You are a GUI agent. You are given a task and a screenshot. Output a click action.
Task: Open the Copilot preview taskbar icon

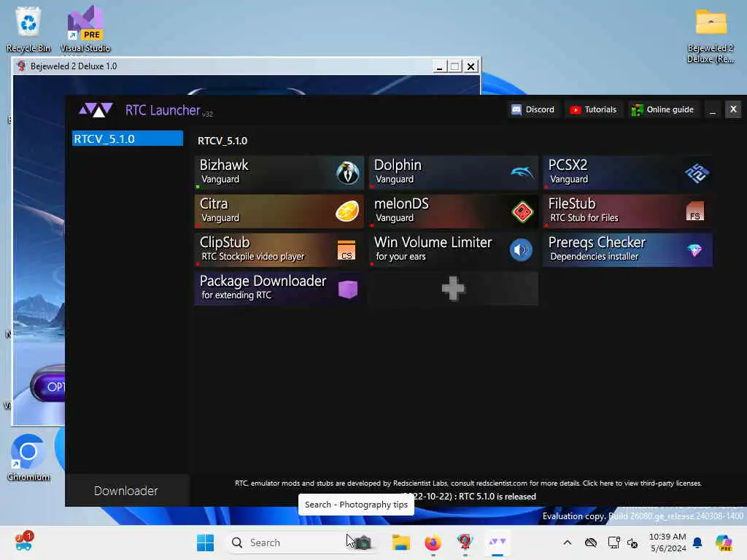(x=723, y=542)
